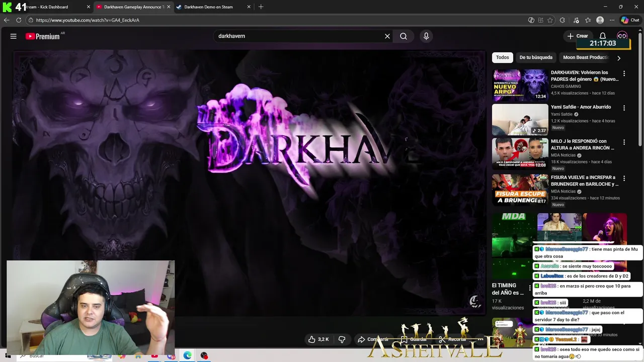644x362 pixels.
Task: Open the split screen icon in address bar
Action: [x=541, y=20]
